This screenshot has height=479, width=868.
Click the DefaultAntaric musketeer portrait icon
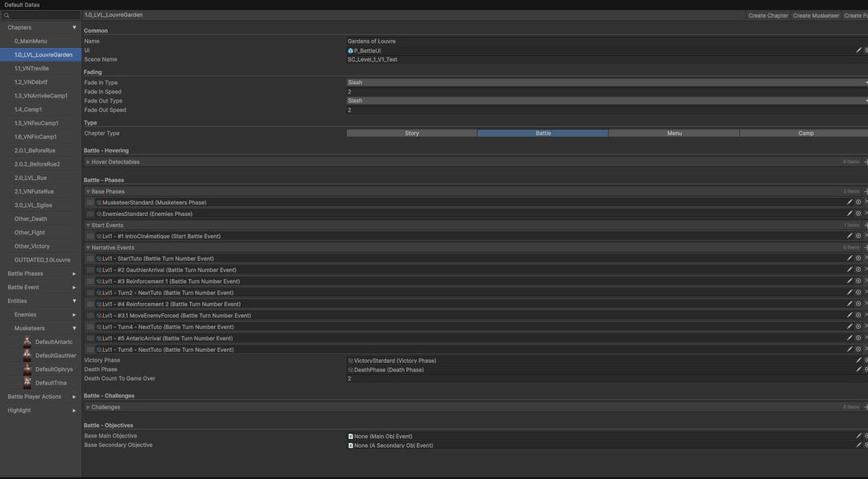coord(27,342)
